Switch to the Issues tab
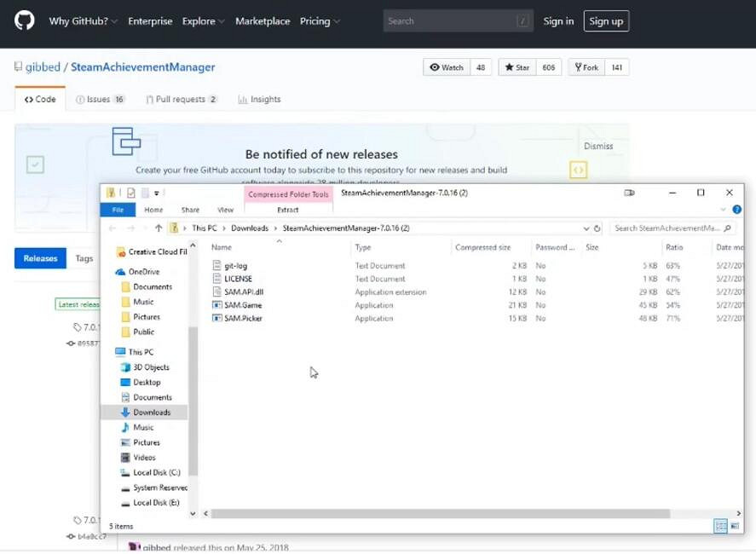 (100, 100)
